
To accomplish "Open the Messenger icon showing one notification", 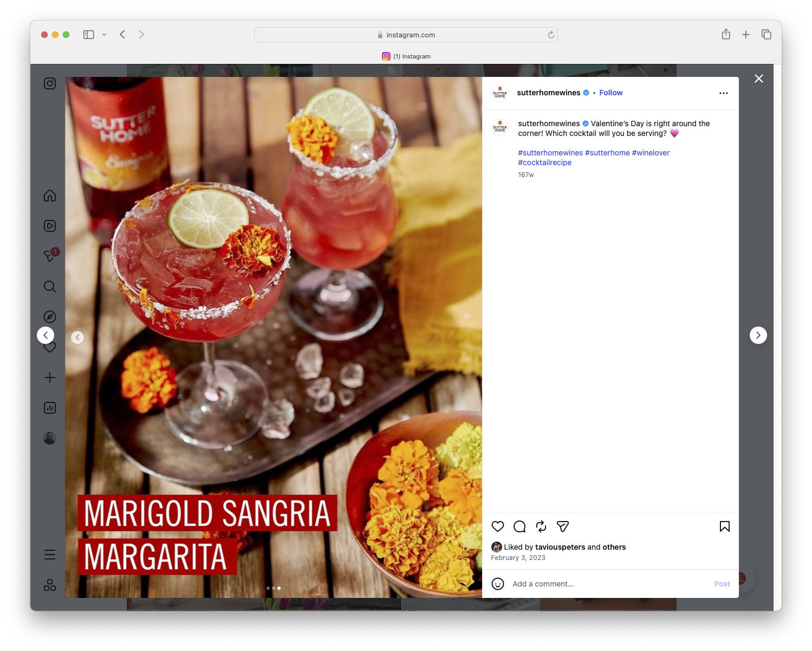I will [49, 256].
